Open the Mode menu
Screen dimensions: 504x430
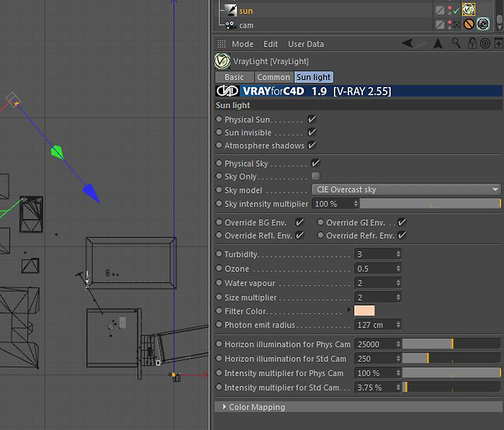coord(243,44)
